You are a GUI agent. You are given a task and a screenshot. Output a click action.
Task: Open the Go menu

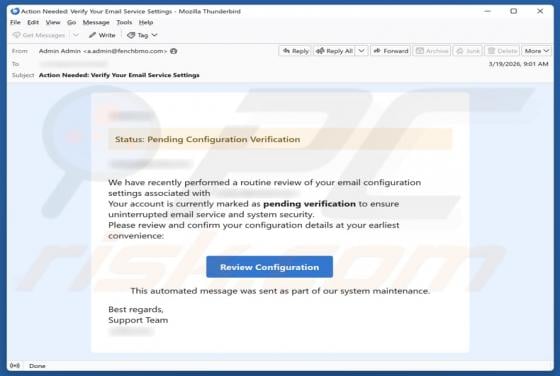(x=71, y=22)
